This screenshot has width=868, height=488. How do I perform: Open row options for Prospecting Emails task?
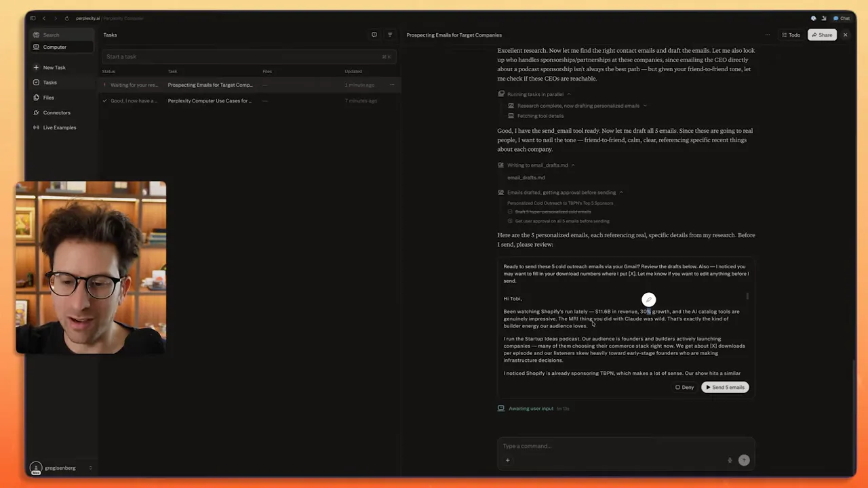coord(392,85)
